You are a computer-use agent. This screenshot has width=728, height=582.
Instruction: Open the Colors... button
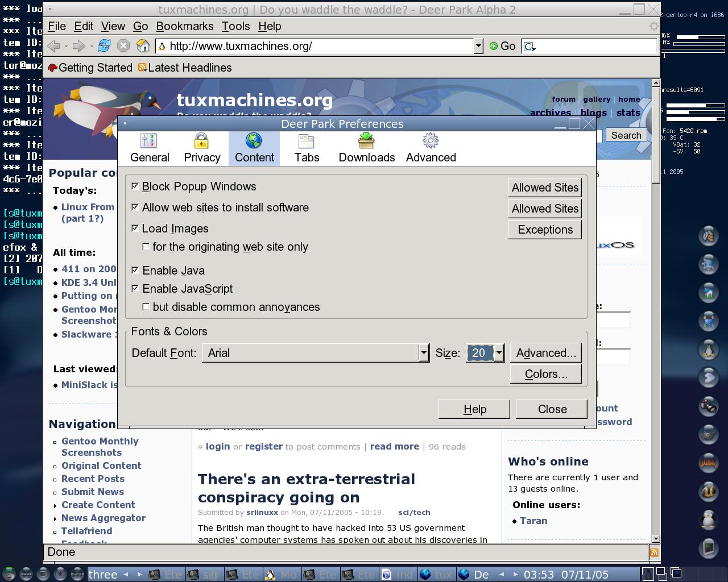[546, 374]
